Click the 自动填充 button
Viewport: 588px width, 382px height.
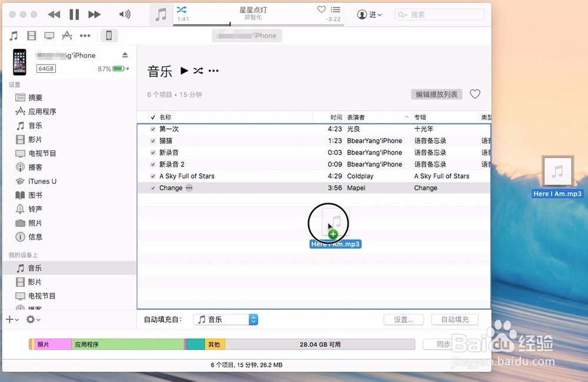(455, 319)
